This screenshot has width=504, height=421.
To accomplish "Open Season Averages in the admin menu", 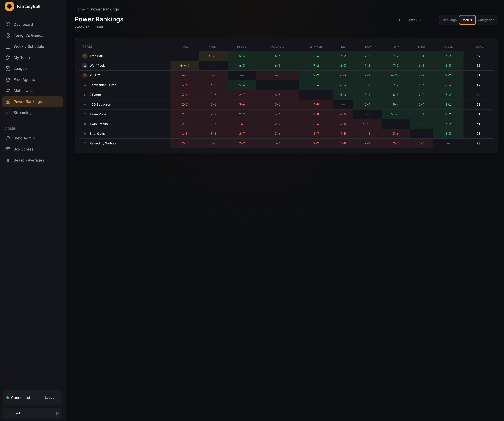I will pyautogui.click(x=29, y=160).
